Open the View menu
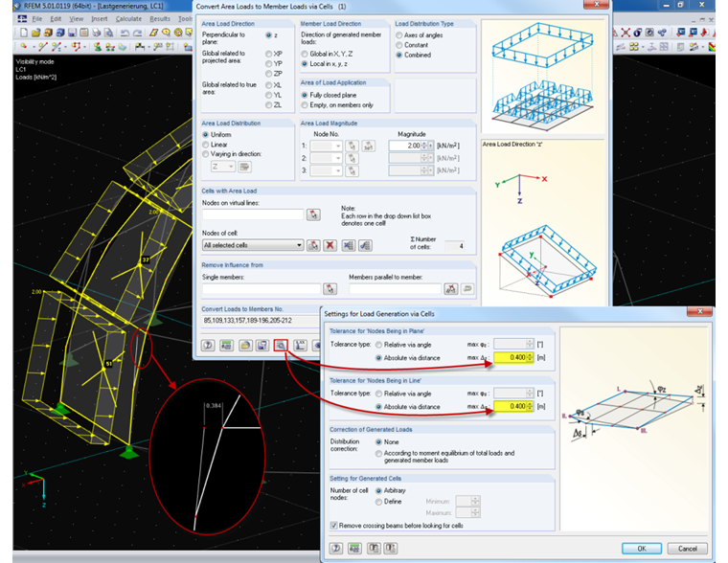The width and height of the screenshot is (728, 563). 76,19
